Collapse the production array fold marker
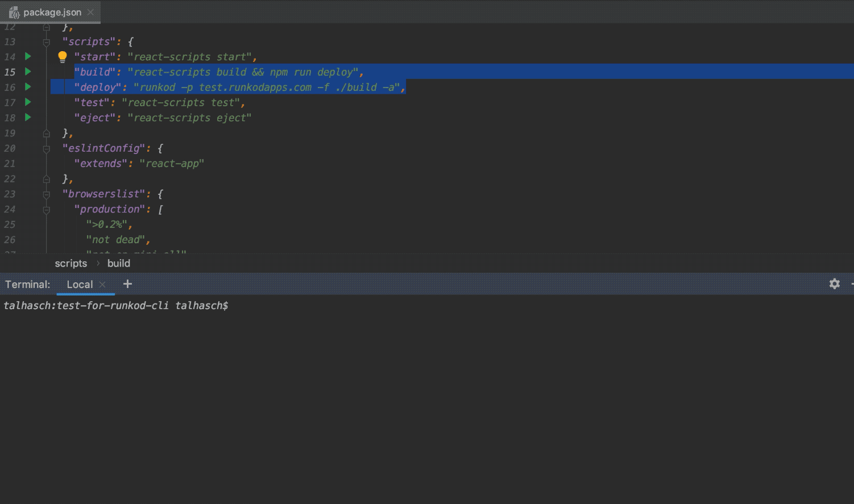 (47, 210)
